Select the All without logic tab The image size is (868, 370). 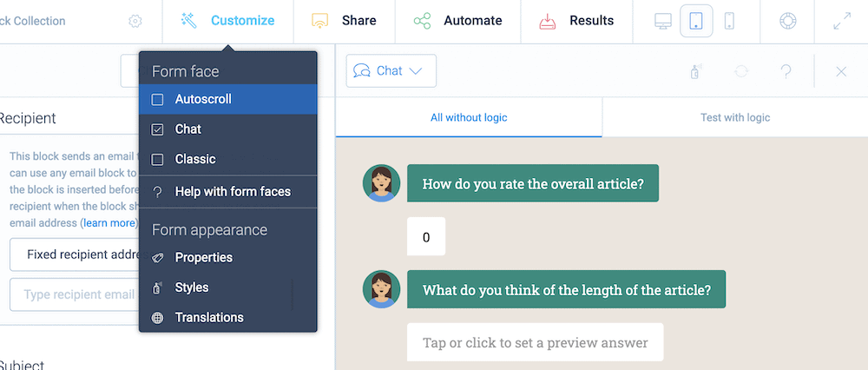pyautogui.click(x=469, y=117)
